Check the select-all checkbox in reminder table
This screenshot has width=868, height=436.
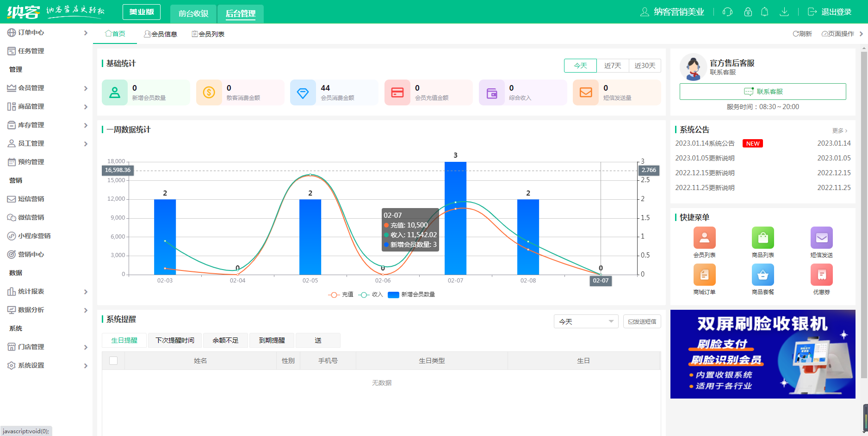click(x=113, y=361)
